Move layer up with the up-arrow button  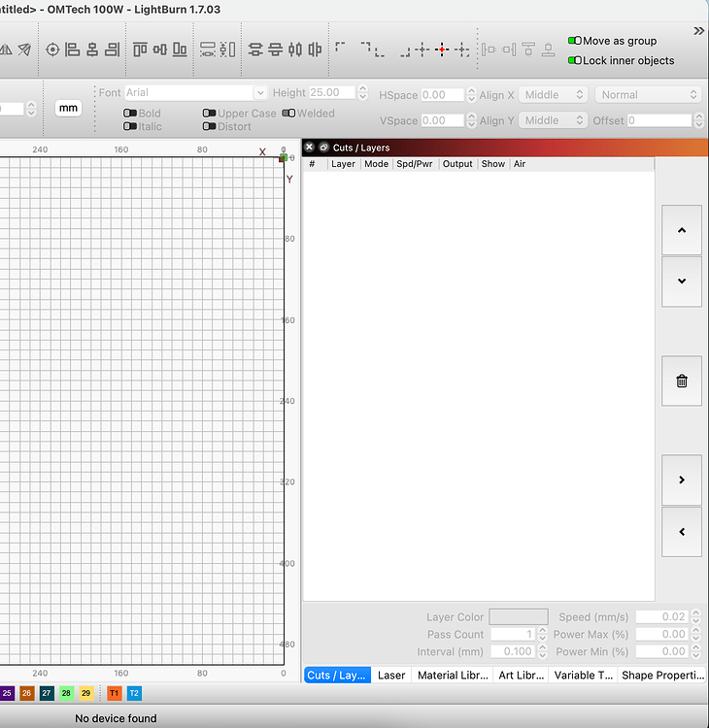click(x=682, y=230)
